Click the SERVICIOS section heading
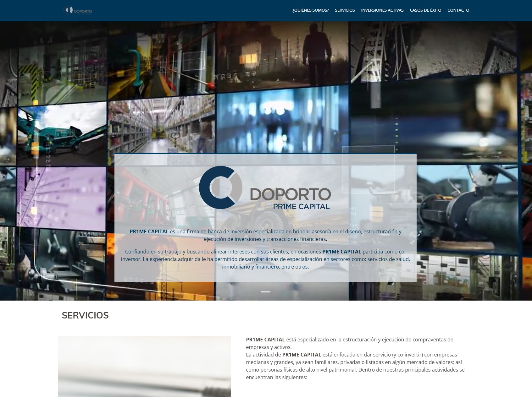The image size is (532, 397). click(85, 315)
